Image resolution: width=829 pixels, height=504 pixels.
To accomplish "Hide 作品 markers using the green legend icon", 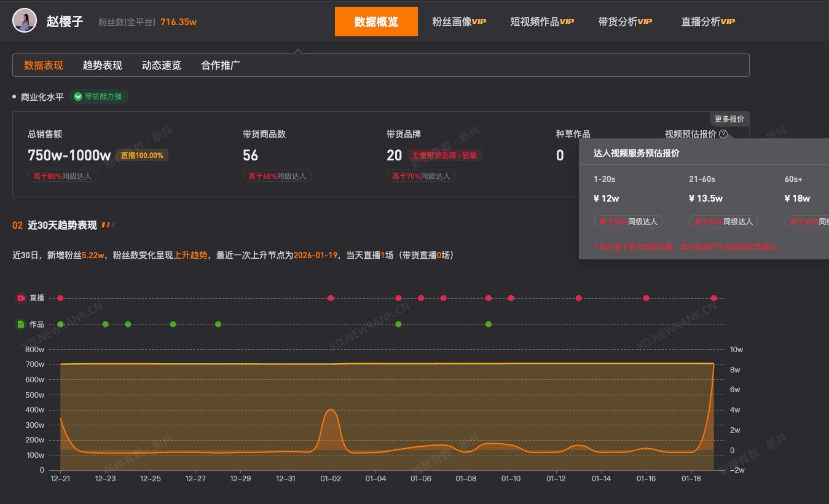I will (20, 324).
